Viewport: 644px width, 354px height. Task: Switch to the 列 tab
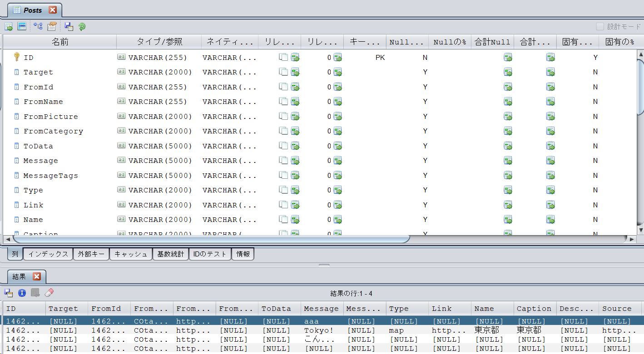tap(15, 254)
